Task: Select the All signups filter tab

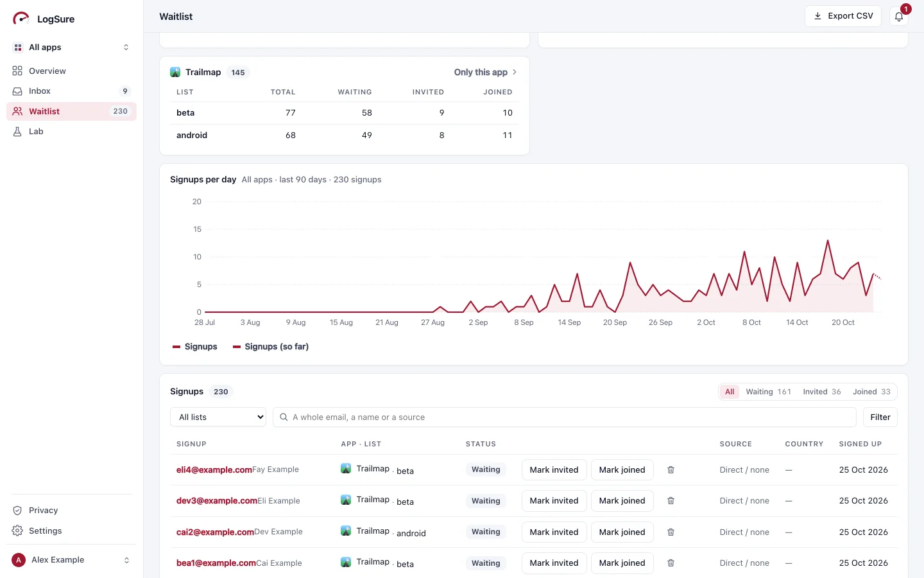Action: [x=730, y=392]
